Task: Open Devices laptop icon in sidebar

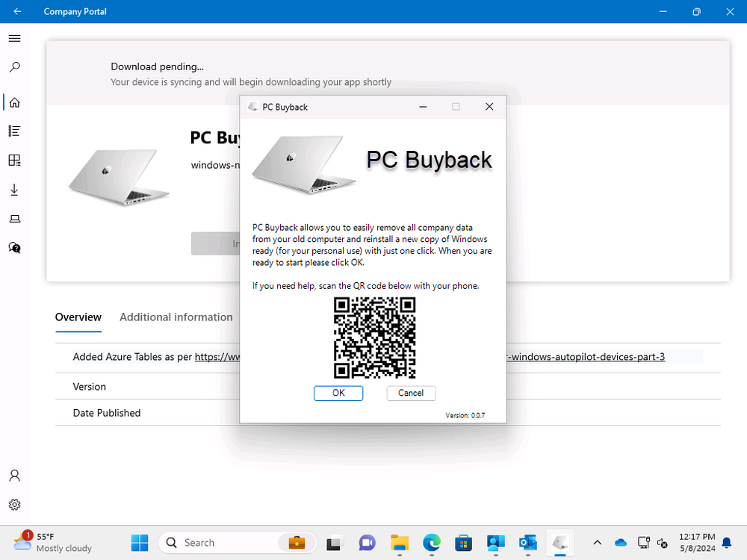Action: 15,219
